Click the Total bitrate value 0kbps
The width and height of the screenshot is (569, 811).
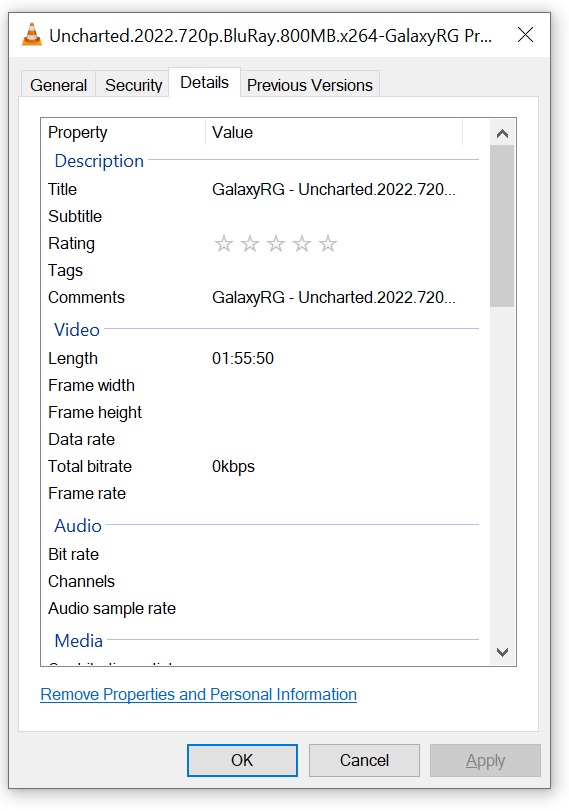233,467
